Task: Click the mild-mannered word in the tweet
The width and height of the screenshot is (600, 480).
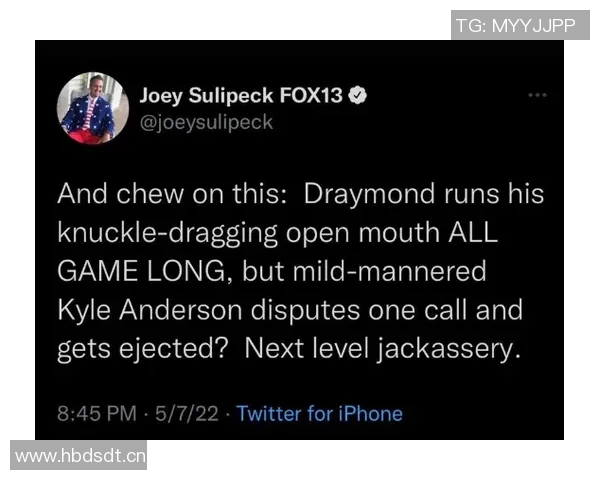Action: [390, 271]
